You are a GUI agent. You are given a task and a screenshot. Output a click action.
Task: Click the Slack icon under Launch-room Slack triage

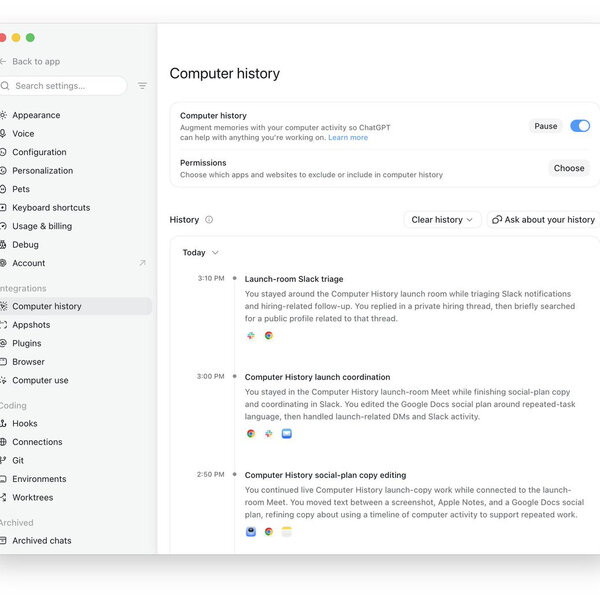pyautogui.click(x=251, y=336)
